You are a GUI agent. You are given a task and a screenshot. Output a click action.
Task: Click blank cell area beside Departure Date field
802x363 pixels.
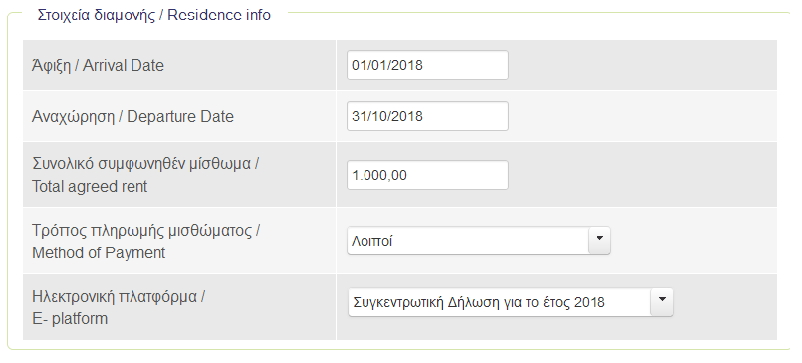tap(642, 116)
